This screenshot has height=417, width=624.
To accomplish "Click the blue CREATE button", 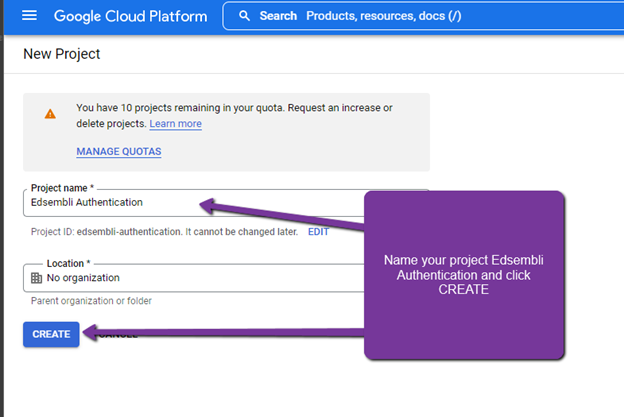I will click(51, 334).
